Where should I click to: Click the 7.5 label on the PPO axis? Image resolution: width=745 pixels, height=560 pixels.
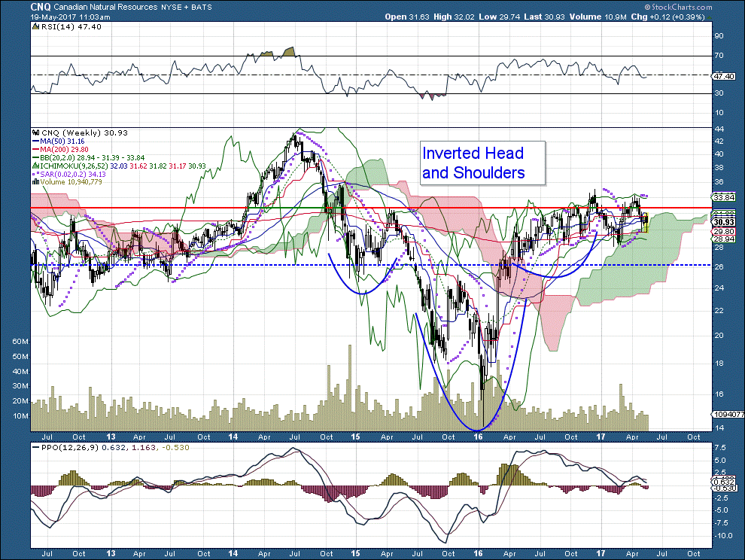pyautogui.click(x=720, y=448)
